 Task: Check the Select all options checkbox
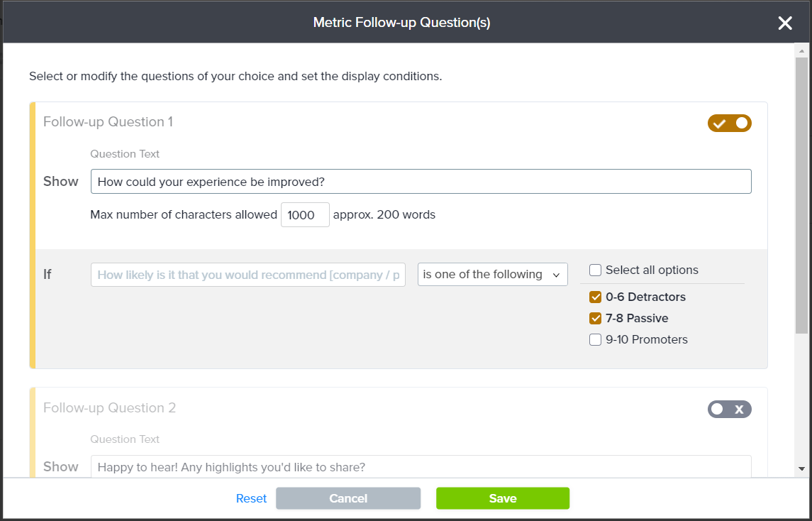[596, 270]
